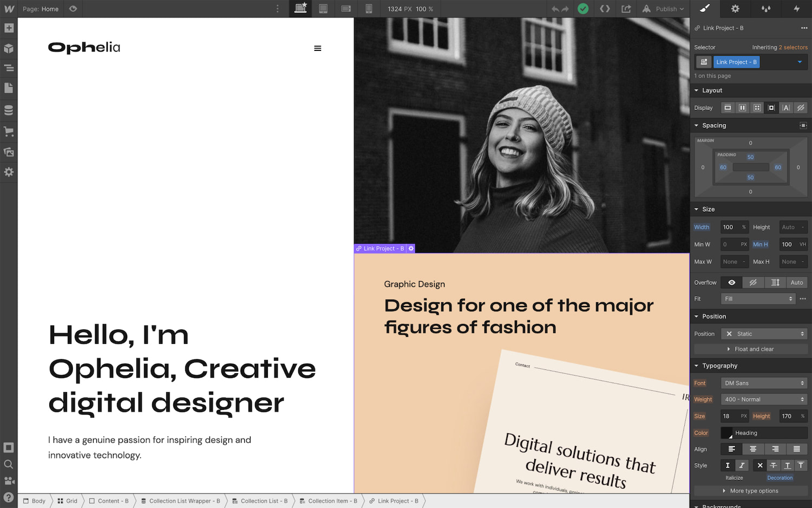Image resolution: width=812 pixels, height=508 pixels.
Task: Open the Pages panel
Action: click(x=9, y=88)
